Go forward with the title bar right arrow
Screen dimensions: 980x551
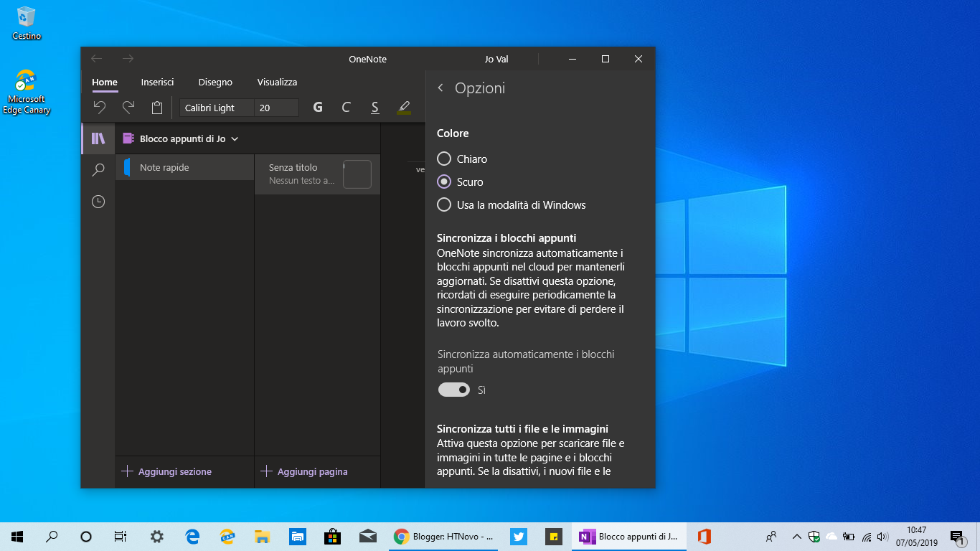(128, 59)
